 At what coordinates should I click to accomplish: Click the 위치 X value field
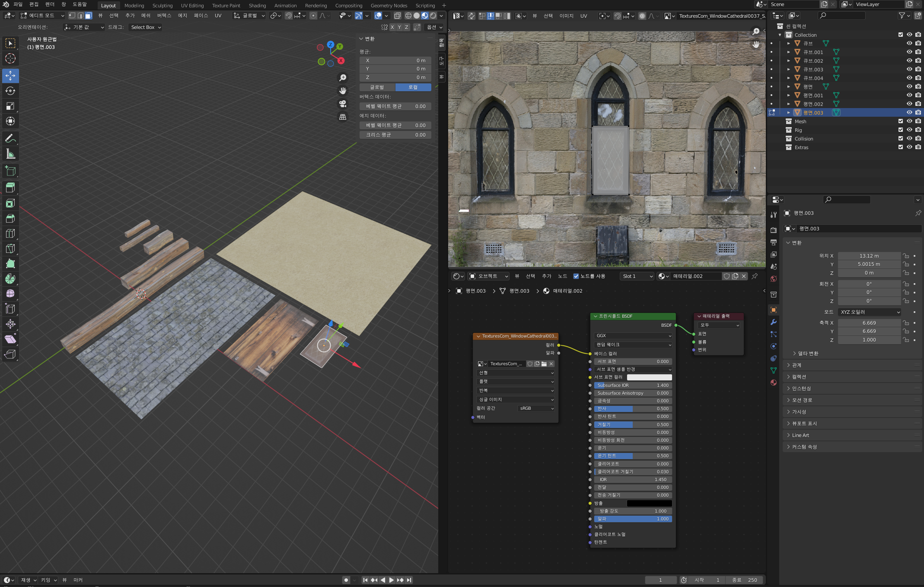(x=869, y=256)
